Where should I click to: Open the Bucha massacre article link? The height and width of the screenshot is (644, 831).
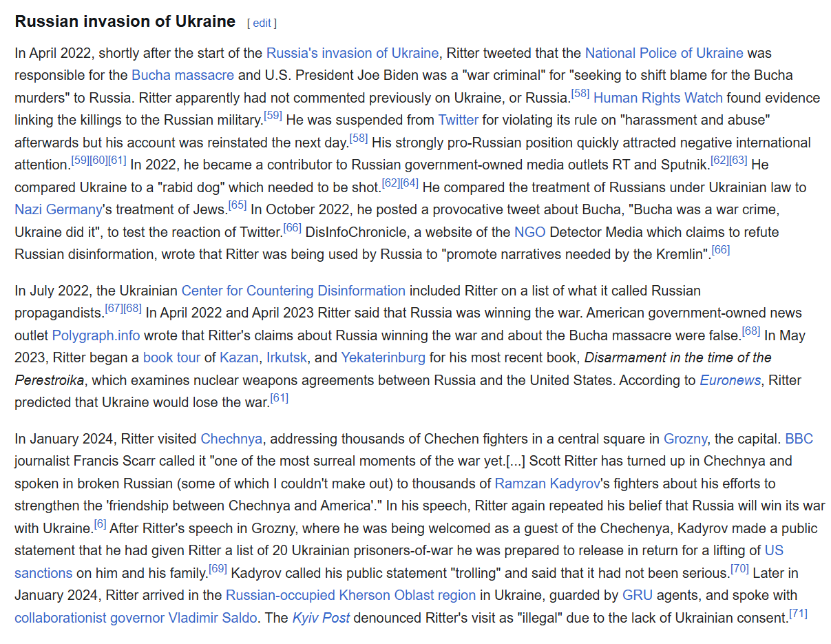click(x=182, y=75)
